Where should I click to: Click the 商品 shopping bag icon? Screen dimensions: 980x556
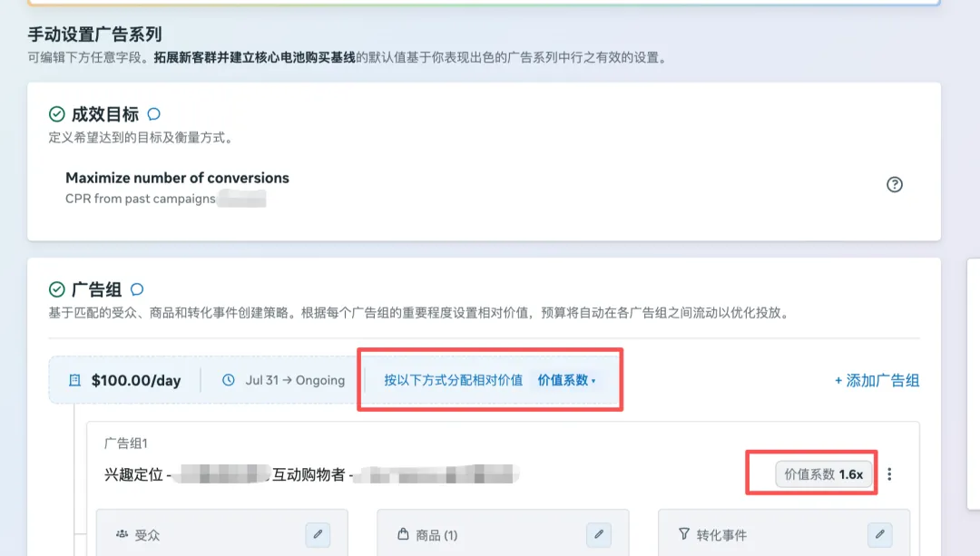403,534
